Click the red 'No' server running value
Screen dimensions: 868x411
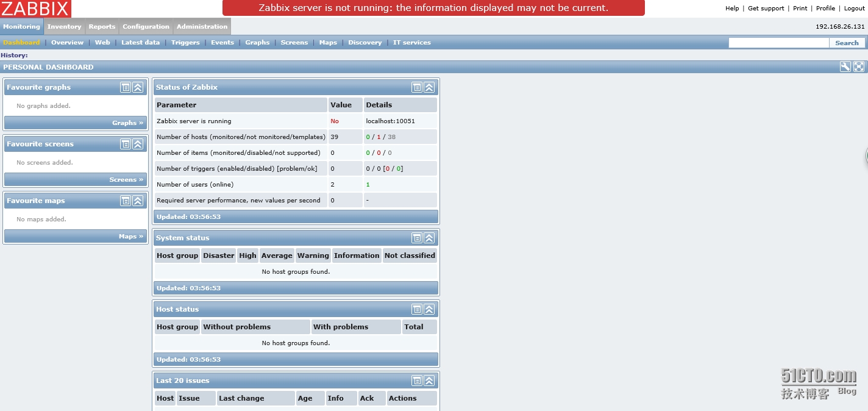coord(335,121)
